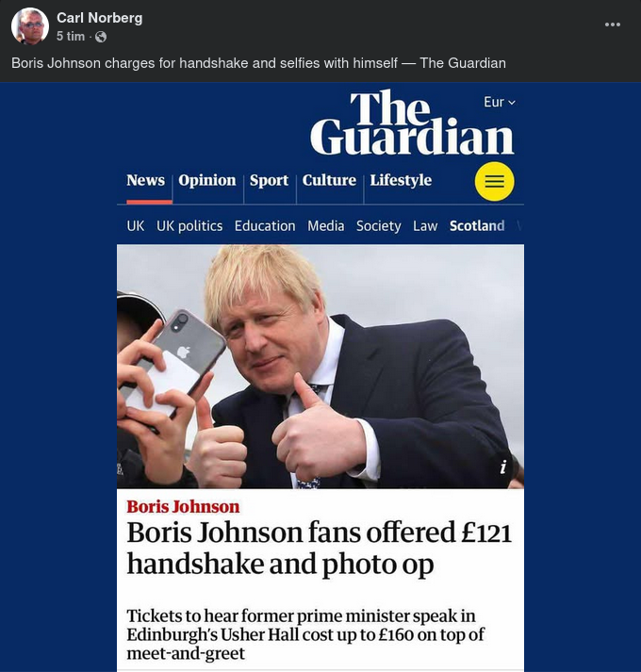641x672 pixels.
Task: Select the Opinion tab
Action: click(x=207, y=180)
